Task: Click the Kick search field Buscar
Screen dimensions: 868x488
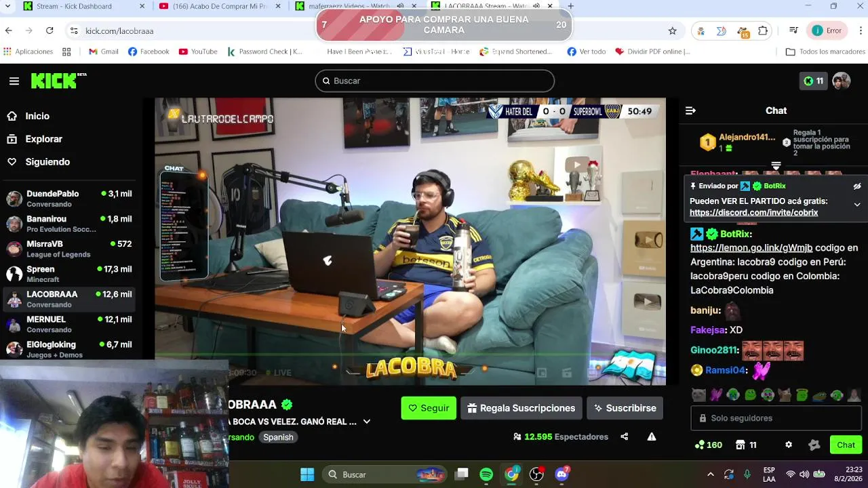Action: (435, 81)
